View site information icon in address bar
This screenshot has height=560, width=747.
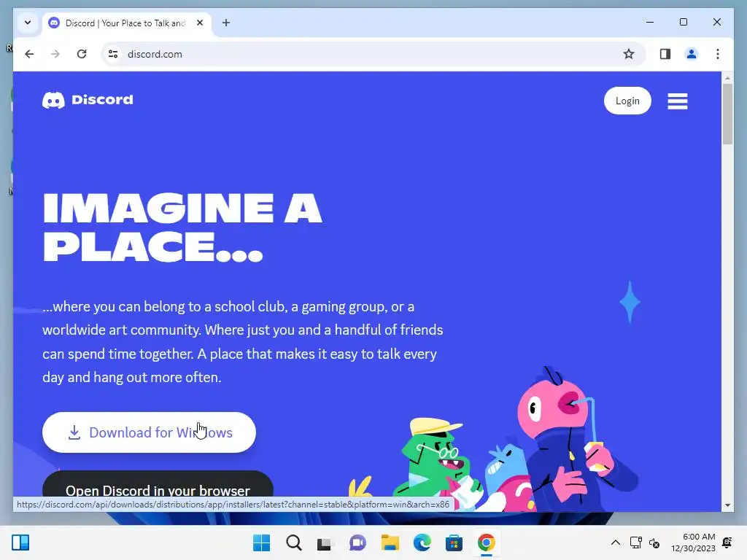113,54
